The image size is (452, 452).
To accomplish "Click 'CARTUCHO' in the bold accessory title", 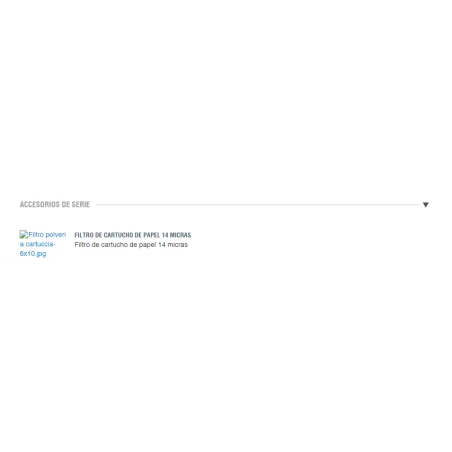I will pos(118,235).
